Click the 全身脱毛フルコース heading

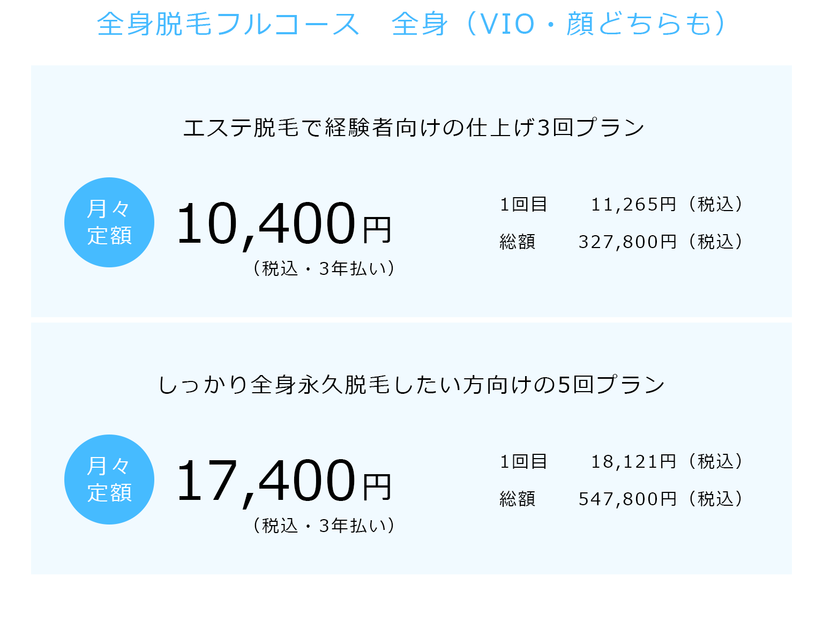tap(228, 25)
